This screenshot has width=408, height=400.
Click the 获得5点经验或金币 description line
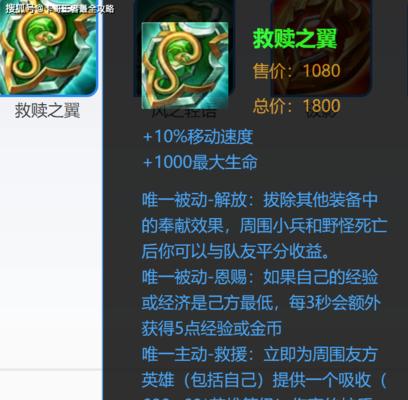pos(212,328)
